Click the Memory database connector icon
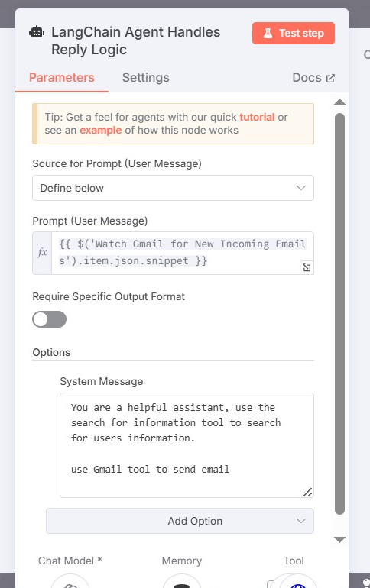370x588 pixels. click(182, 583)
